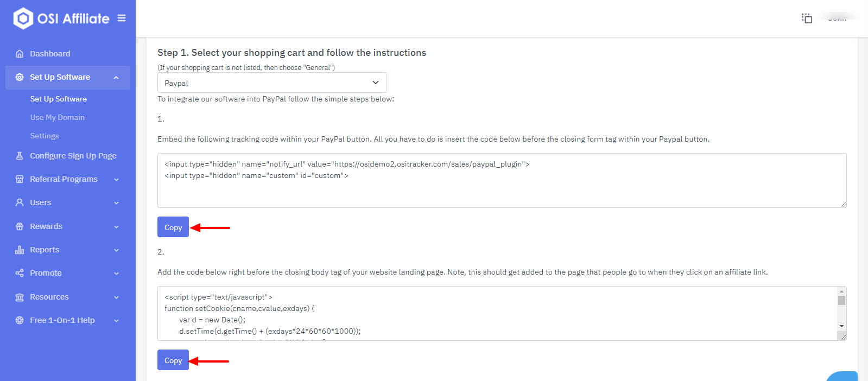This screenshot has height=381, width=868.
Task: Copy the setCookie script code
Action: coord(173,360)
